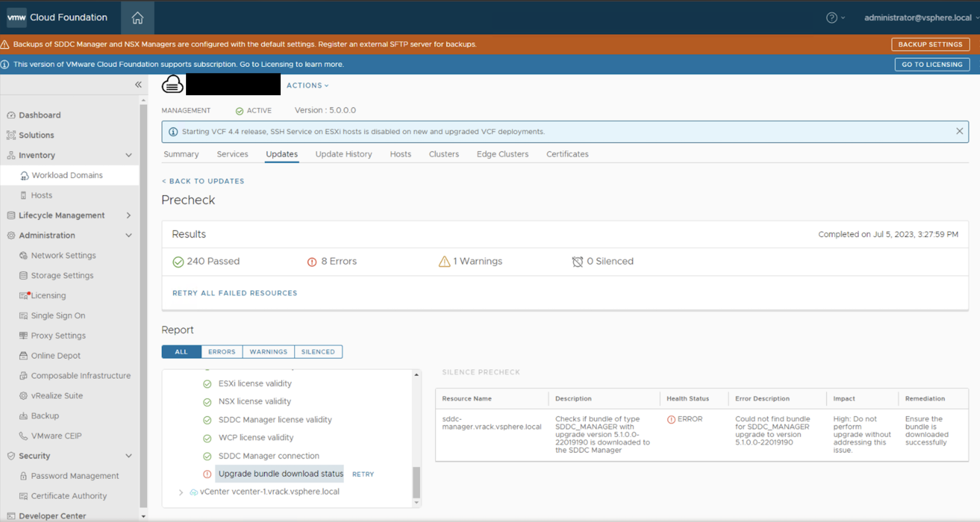Switch to the Update History tab
The width and height of the screenshot is (980, 522).
click(x=343, y=154)
